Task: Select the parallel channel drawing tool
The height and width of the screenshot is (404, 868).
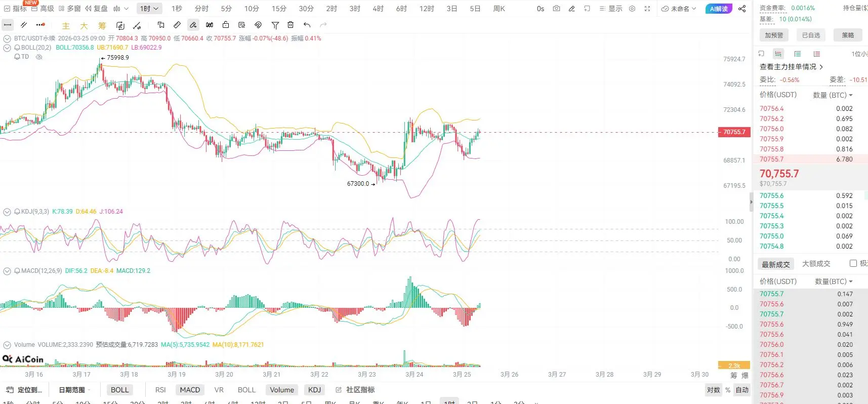Action: (x=24, y=25)
